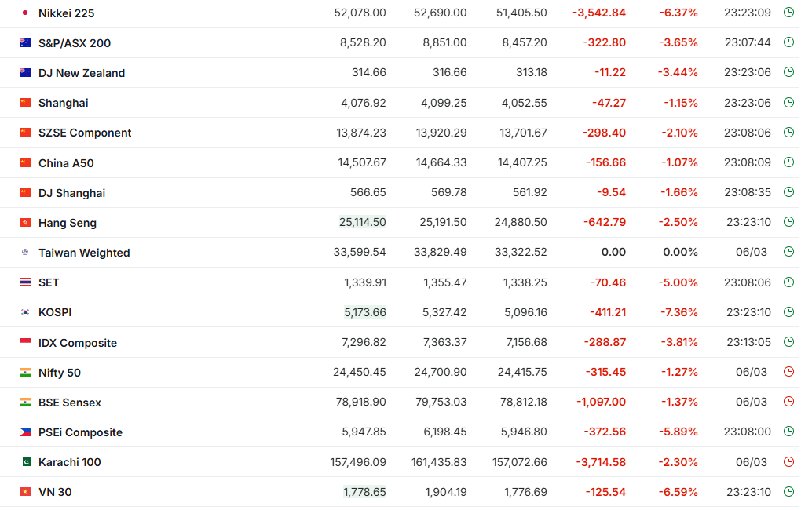Image resolution: width=812 pixels, height=510 pixels.
Task: Click the VN 30 last price 1,778.65
Action: point(365,492)
